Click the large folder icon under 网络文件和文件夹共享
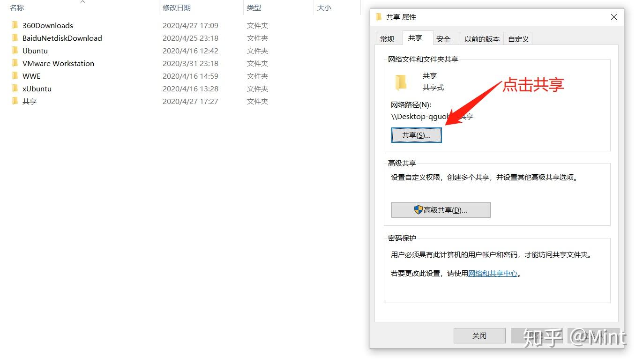 [401, 82]
